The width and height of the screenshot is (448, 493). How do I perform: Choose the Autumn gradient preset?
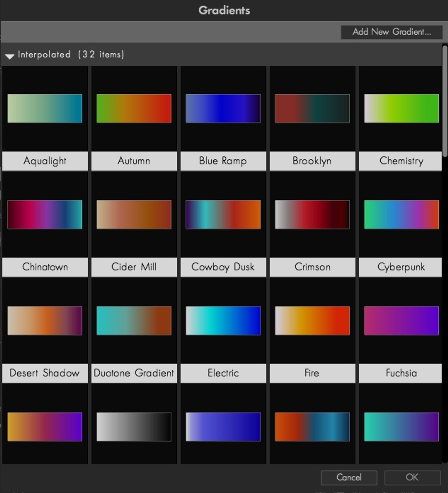coord(134,109)
